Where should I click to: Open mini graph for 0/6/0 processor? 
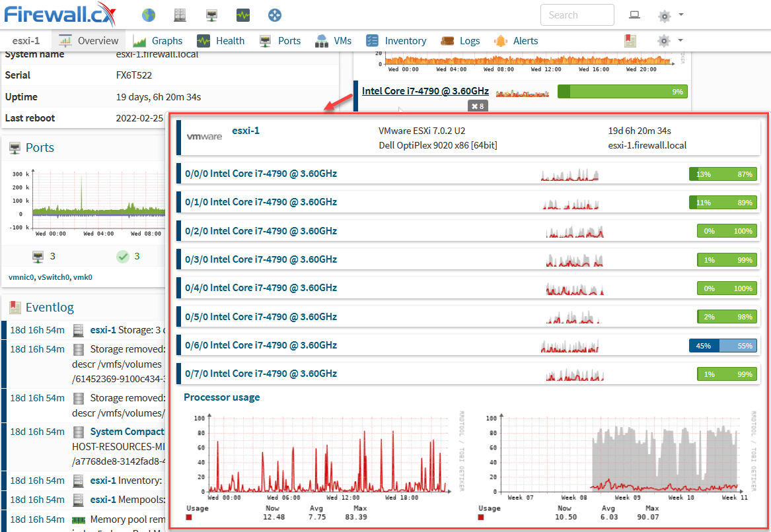point(570,347)
